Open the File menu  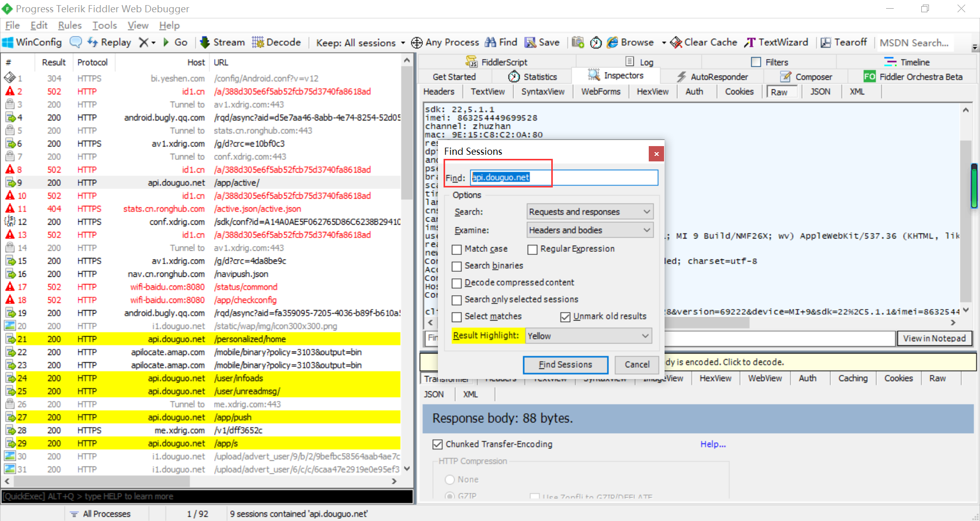coord(13,25)
